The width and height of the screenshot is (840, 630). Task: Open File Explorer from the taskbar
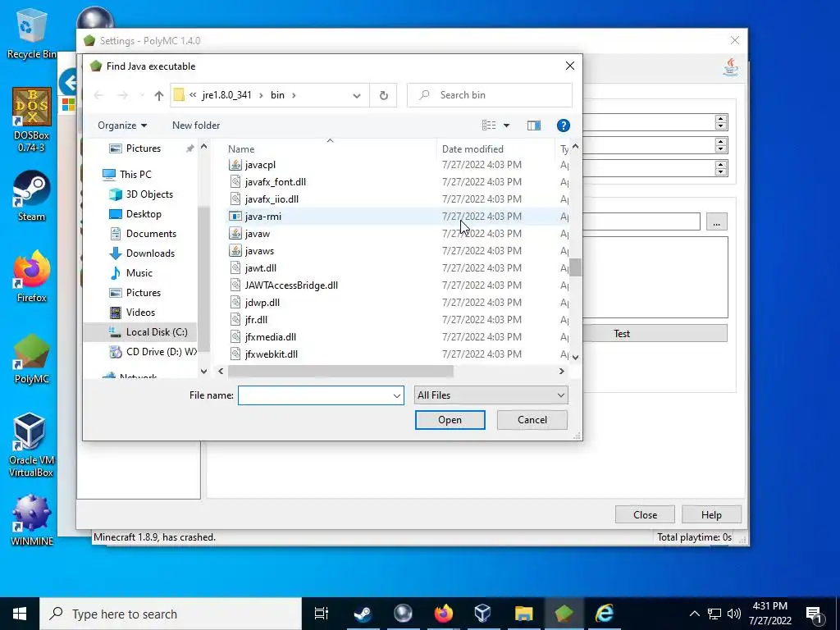tap(523, 614)
